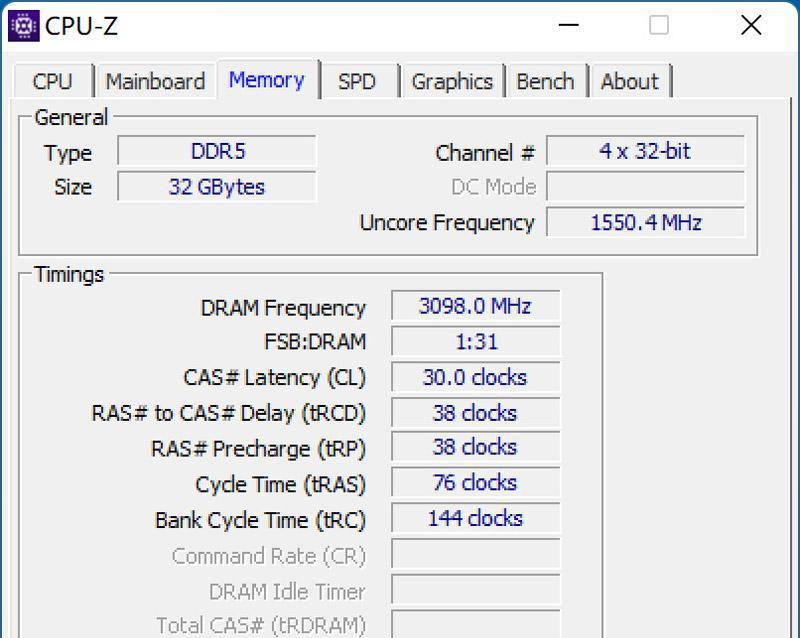Open the Bench tab
The width and height of the screenshot is (800, 638).
click(x=545, y=81)
